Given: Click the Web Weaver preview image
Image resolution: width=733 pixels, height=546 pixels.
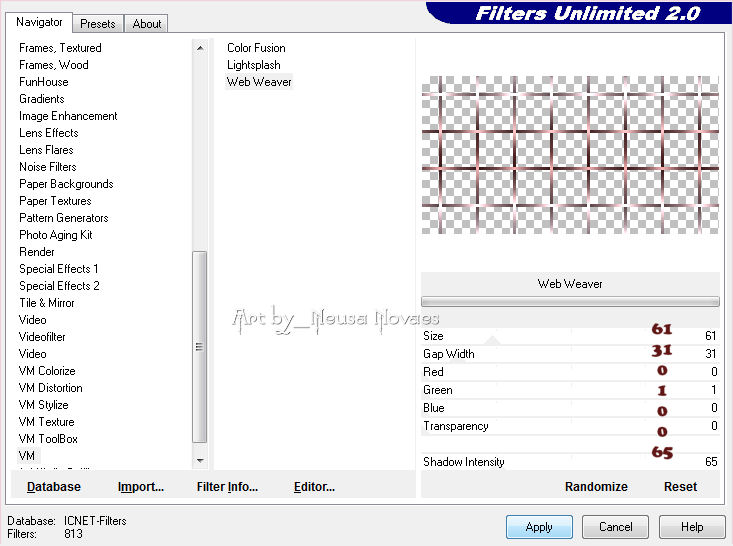Looking at the screenshot, I should pos(570,155).
